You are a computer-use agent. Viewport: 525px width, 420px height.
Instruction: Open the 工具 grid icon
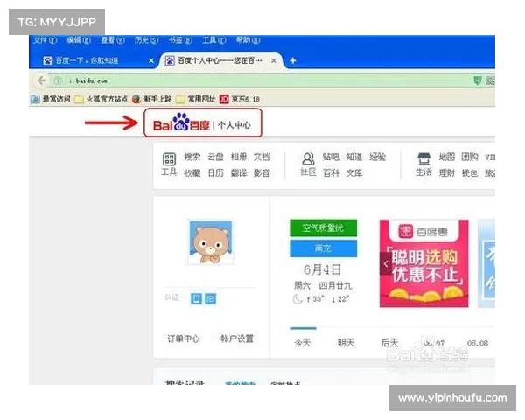pyautogui.click(x=168, y=158)
